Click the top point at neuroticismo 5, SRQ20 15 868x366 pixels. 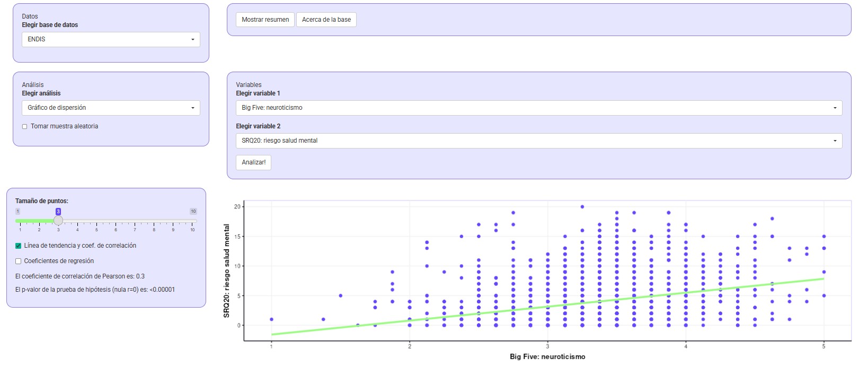824,237
